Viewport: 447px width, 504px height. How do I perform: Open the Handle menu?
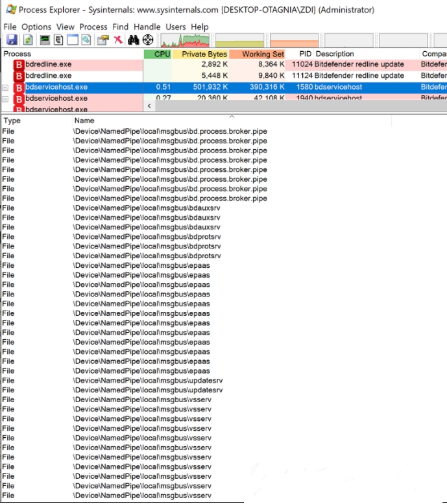(147, 27)
